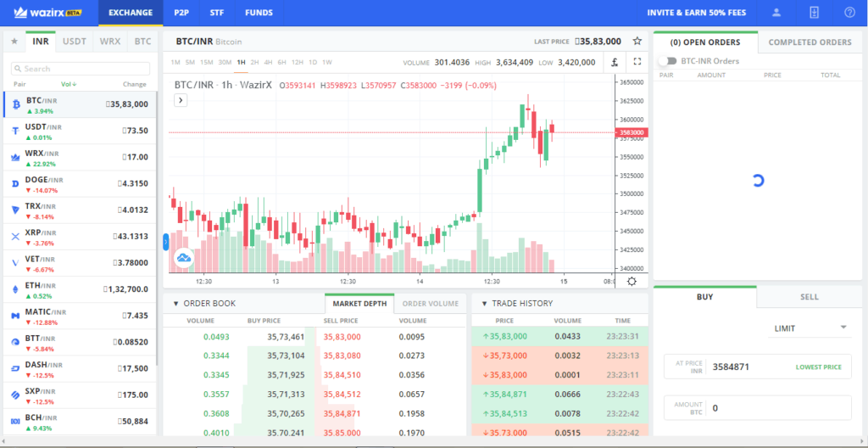Click the trade at 23:23:13 in history
The image size is (868, 448).
(559, 356)
